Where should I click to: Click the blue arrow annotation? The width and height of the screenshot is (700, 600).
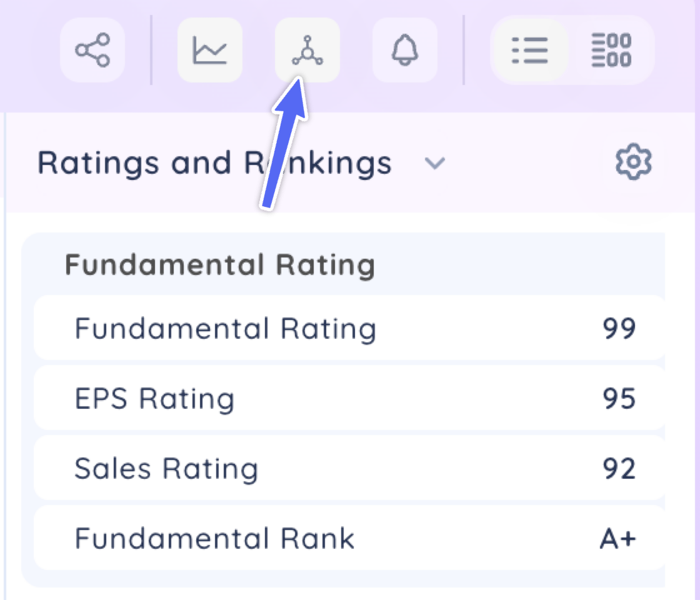[x=284, y=143]
